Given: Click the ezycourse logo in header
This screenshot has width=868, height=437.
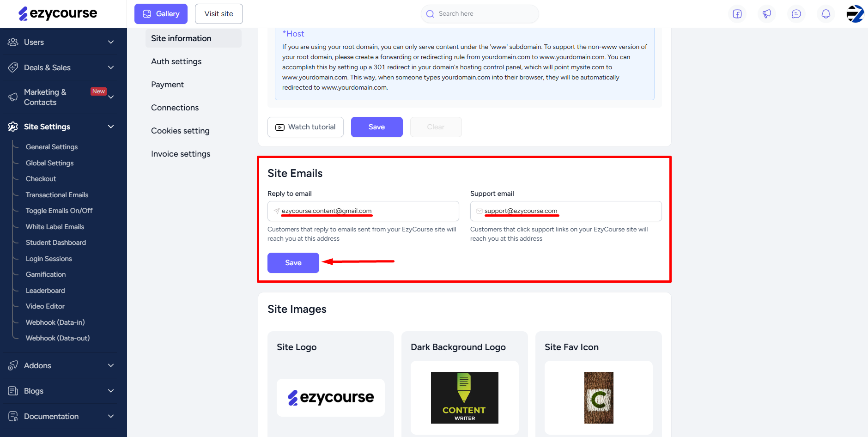Looking at the screenshot, I should (x=58, y=13).
